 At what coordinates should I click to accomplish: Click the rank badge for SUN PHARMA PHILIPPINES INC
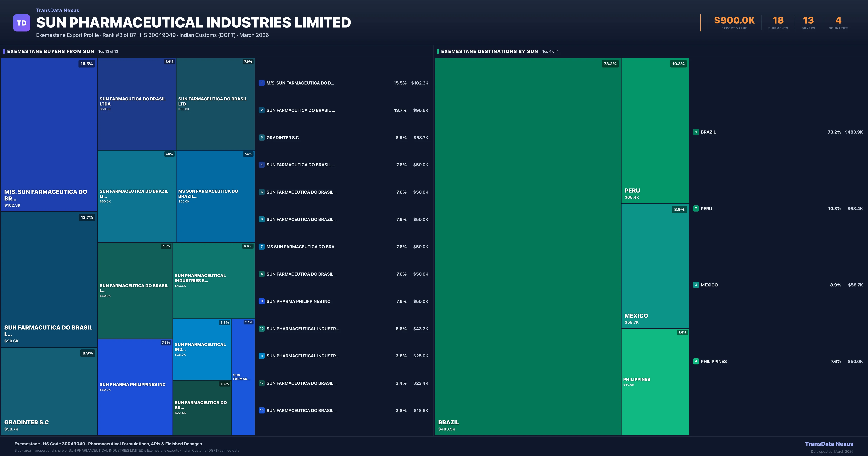coord(262,301)
